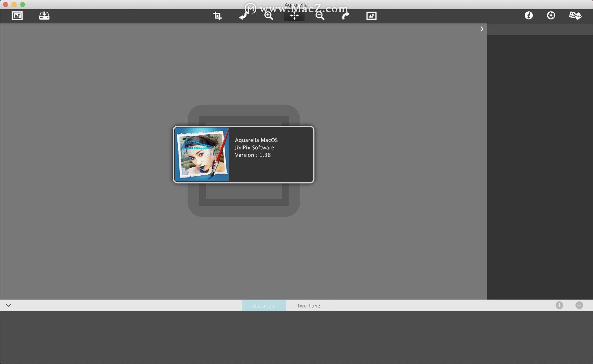Click the Version : 1.38 text
Image resolution: width=593 pixels, height=364 pixels.
point(253,155)
